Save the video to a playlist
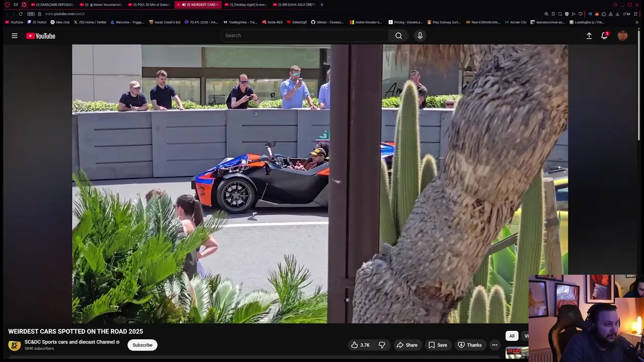 coord(438,345)
